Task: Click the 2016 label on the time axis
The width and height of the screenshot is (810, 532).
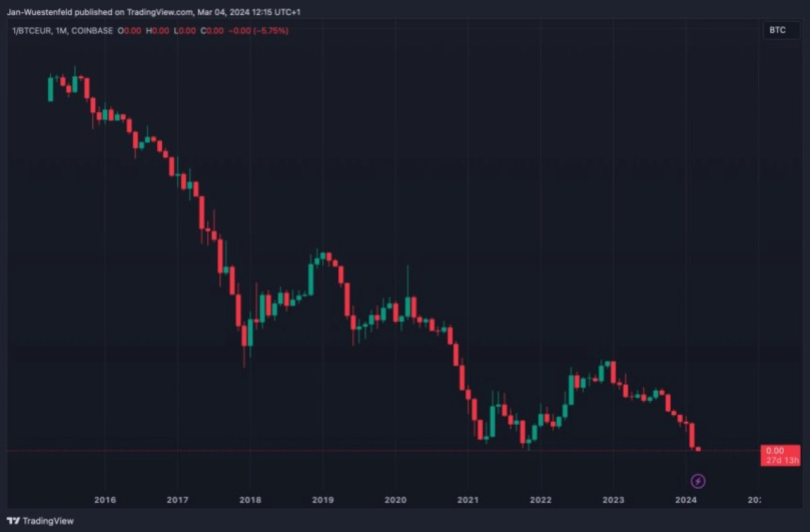Action: [105, 500]
